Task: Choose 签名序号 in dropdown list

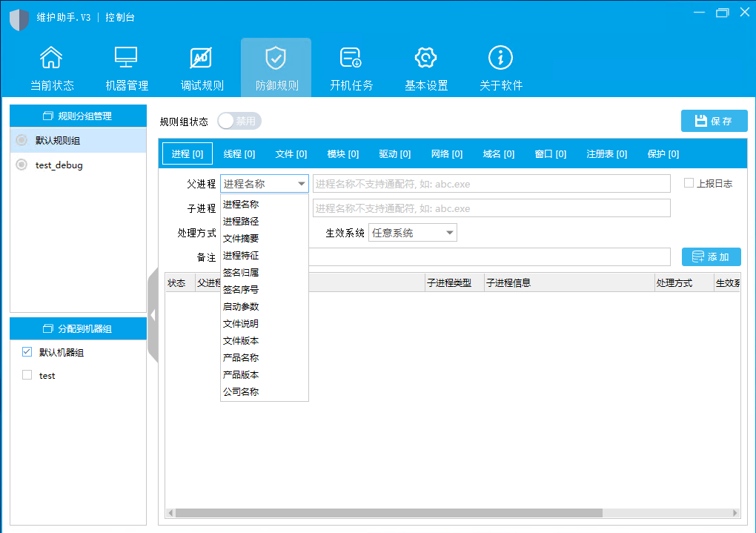Action: click(264, 289)
